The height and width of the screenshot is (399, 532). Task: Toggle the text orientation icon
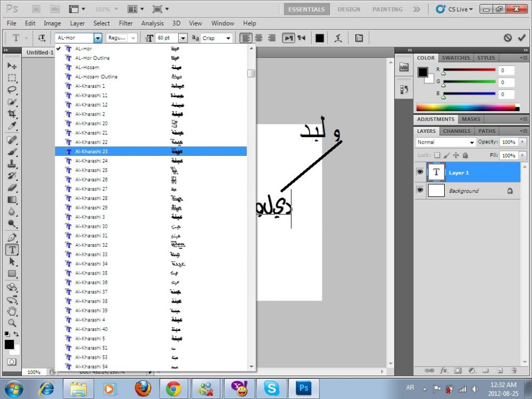tap(41, 38)
